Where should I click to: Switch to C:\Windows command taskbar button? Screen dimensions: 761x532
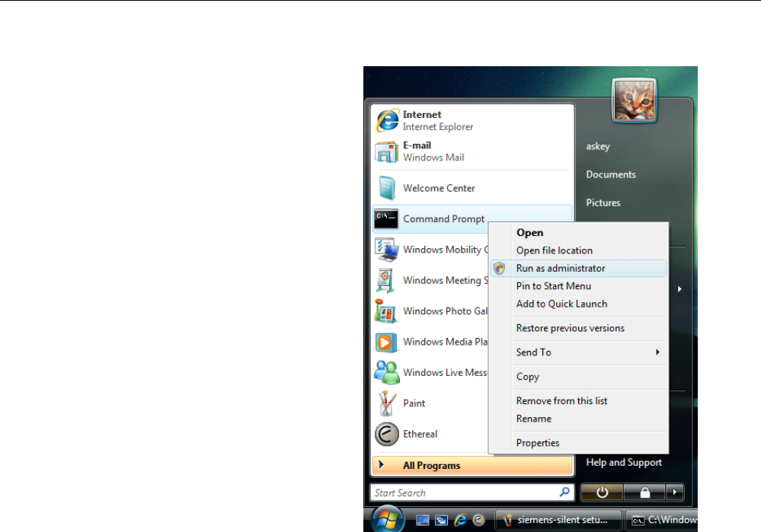[x=661, y=520]
